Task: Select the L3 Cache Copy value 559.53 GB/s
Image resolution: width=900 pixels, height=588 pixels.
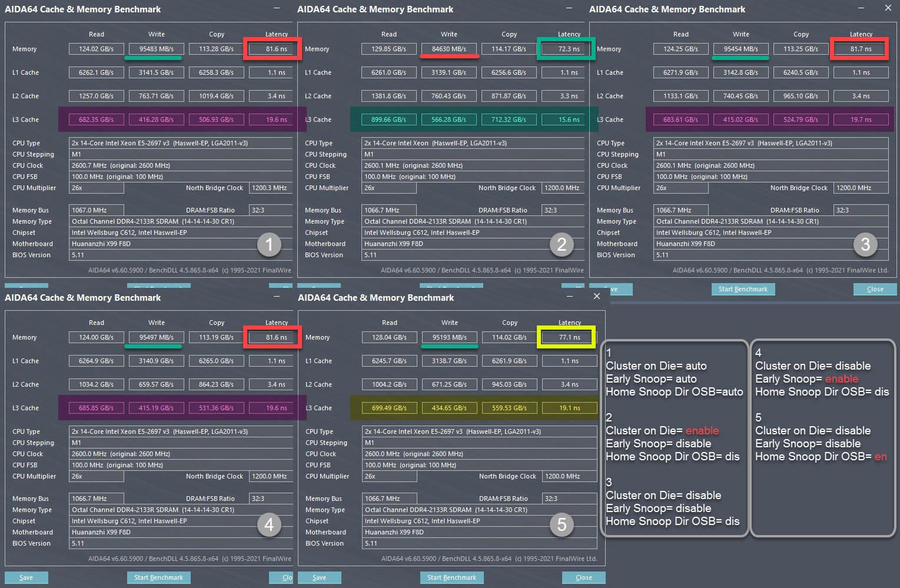Action: click(x=509, y=408)
